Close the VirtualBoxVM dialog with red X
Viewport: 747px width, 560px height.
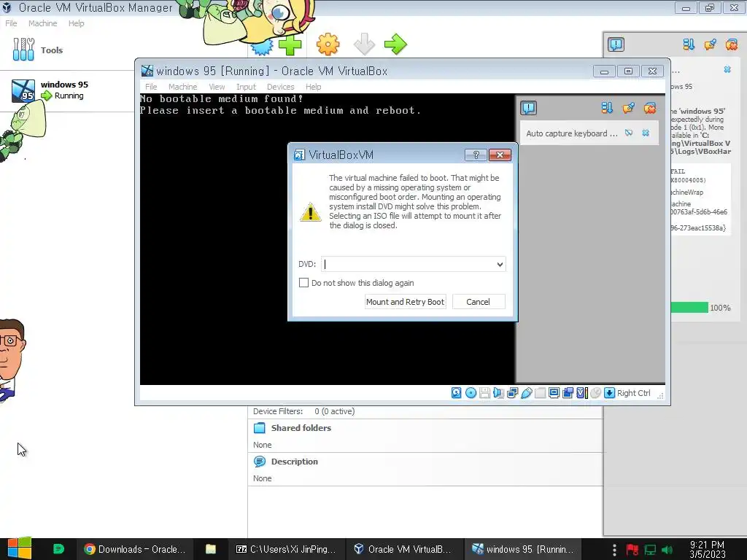click(x=500, y=155)
